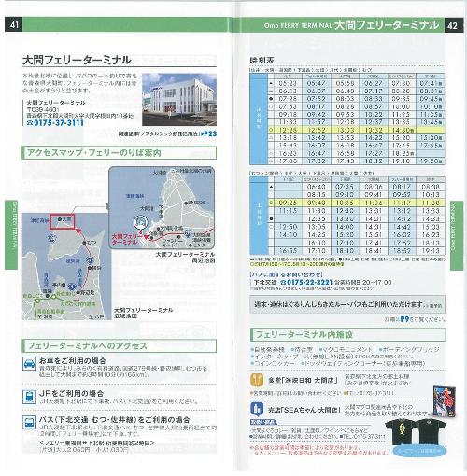Click page number 42 tab

[453, 25]
